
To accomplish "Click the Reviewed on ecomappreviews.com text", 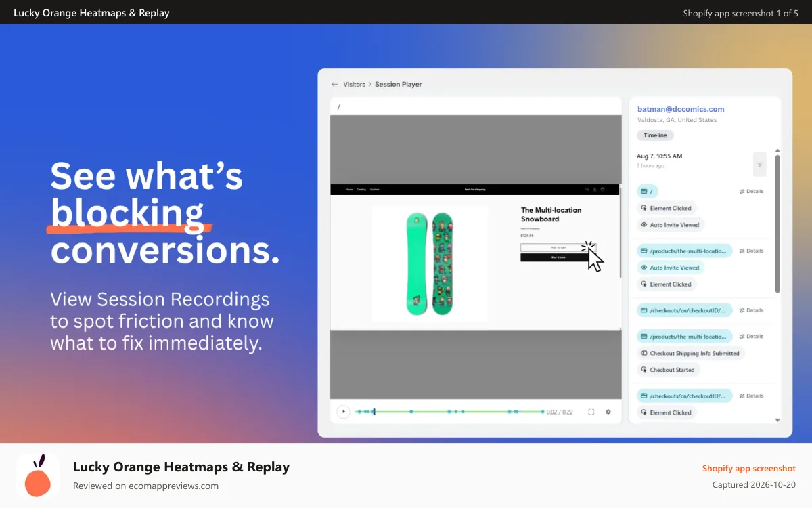I will (x=145, y=486).
